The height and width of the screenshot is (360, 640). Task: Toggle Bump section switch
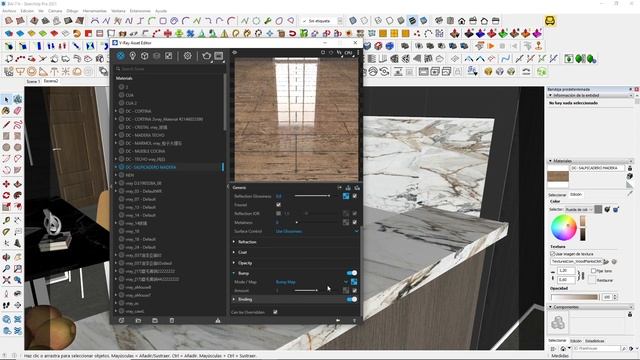point(351,273)
